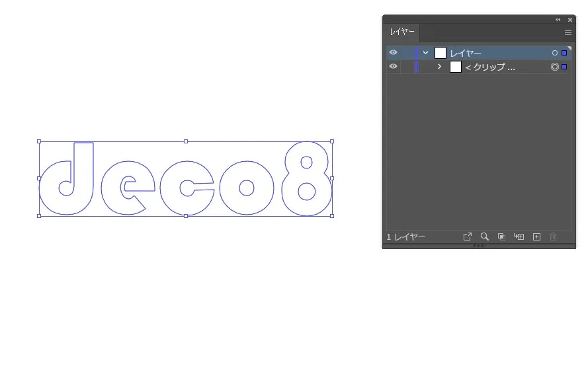Click make/release clipping mask icon

501,237
